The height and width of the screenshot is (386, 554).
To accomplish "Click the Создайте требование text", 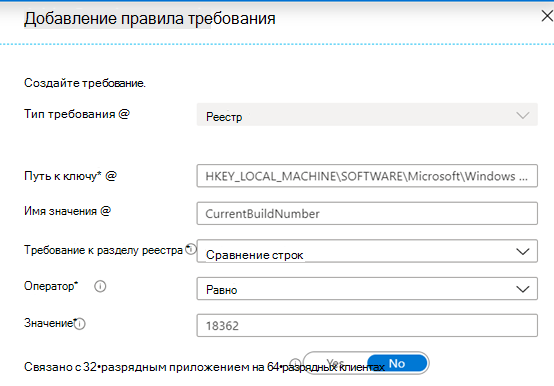I will coord(85,83).
